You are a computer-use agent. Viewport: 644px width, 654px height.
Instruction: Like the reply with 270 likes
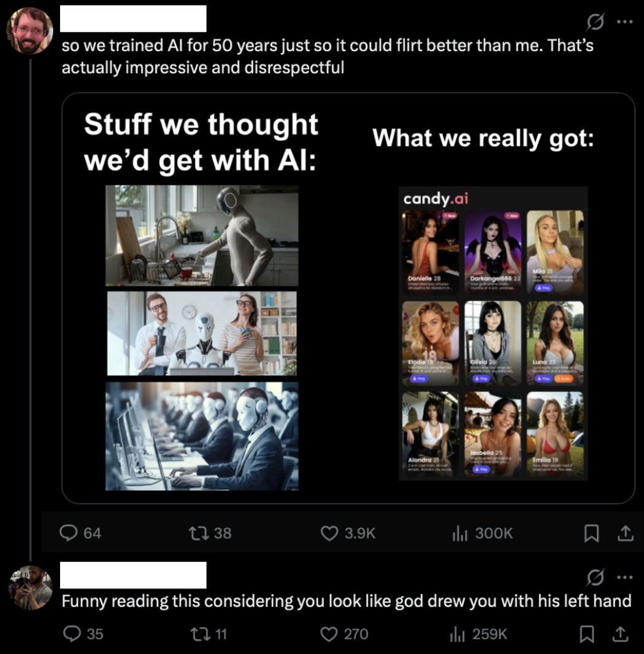tap(329, 633)
